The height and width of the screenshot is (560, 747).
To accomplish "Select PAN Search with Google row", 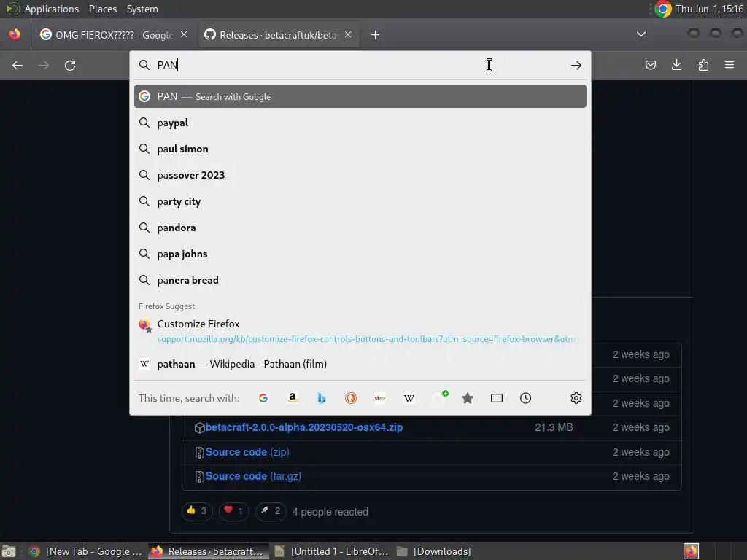I will point(360,96).
